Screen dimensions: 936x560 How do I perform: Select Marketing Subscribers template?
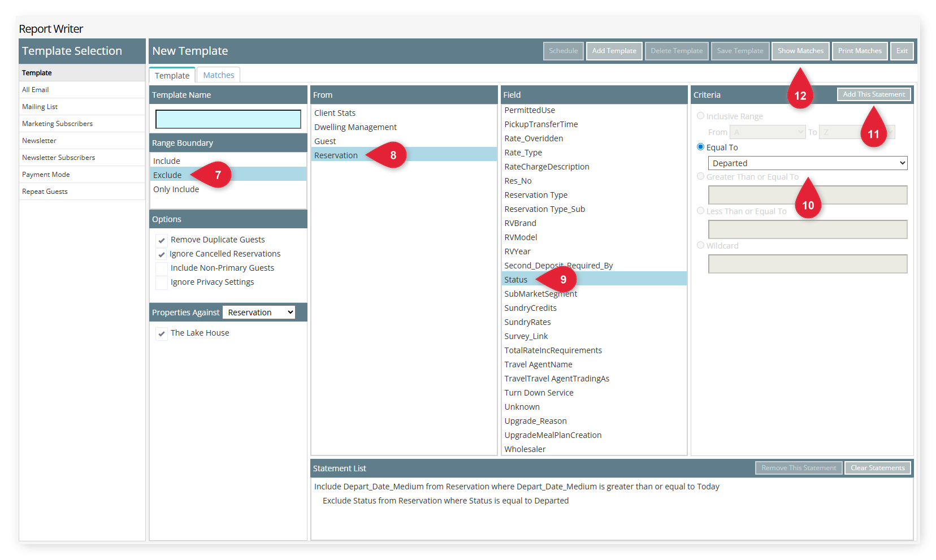[x=82, y=124]
